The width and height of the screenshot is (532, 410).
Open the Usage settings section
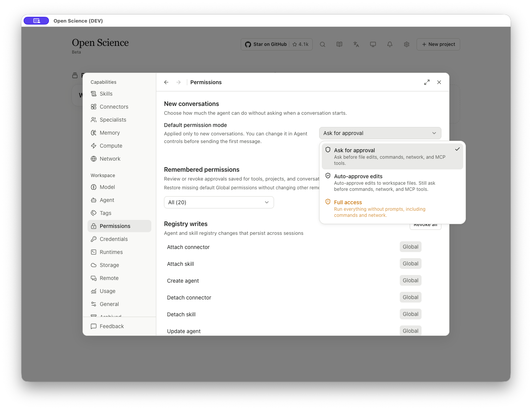(119, 291)
